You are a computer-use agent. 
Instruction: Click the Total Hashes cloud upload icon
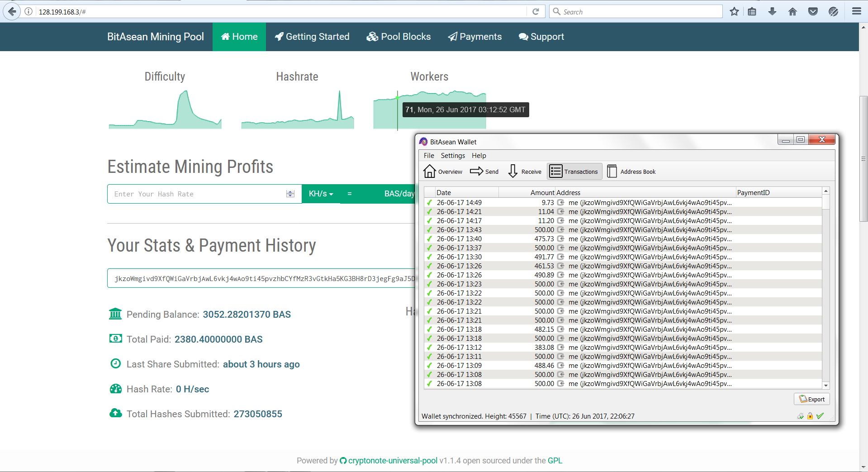[x=116, y=413]
